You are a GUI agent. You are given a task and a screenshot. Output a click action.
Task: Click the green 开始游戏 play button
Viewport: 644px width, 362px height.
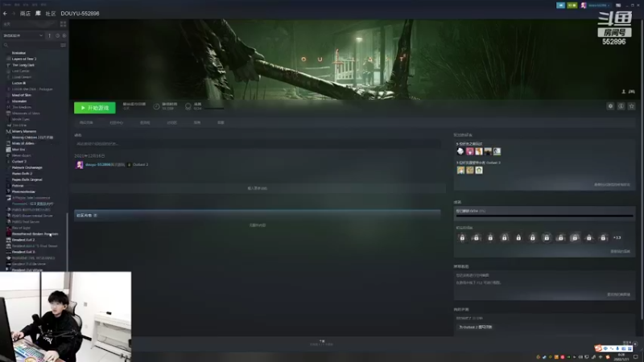pyautogui.click(x=95, y=108)
